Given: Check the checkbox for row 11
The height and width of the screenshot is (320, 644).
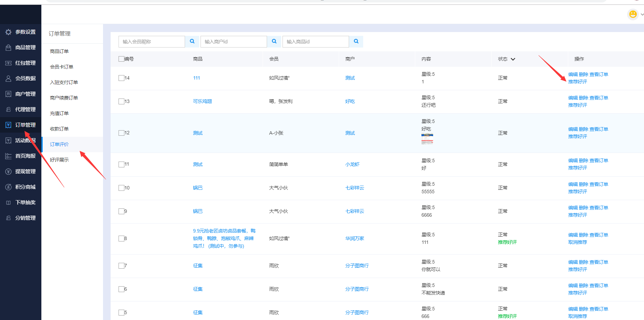Looking at the screenshot, I should [x=121, y=164].
